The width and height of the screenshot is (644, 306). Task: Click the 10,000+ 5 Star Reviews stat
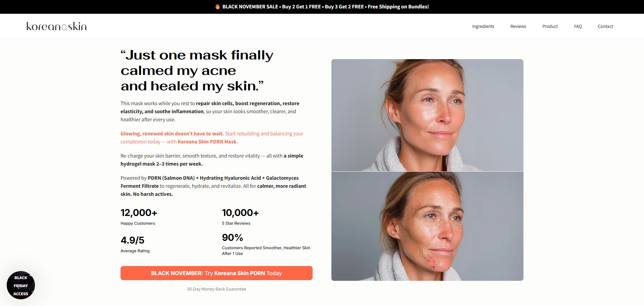pyautogui.click(x=240, y=217)
